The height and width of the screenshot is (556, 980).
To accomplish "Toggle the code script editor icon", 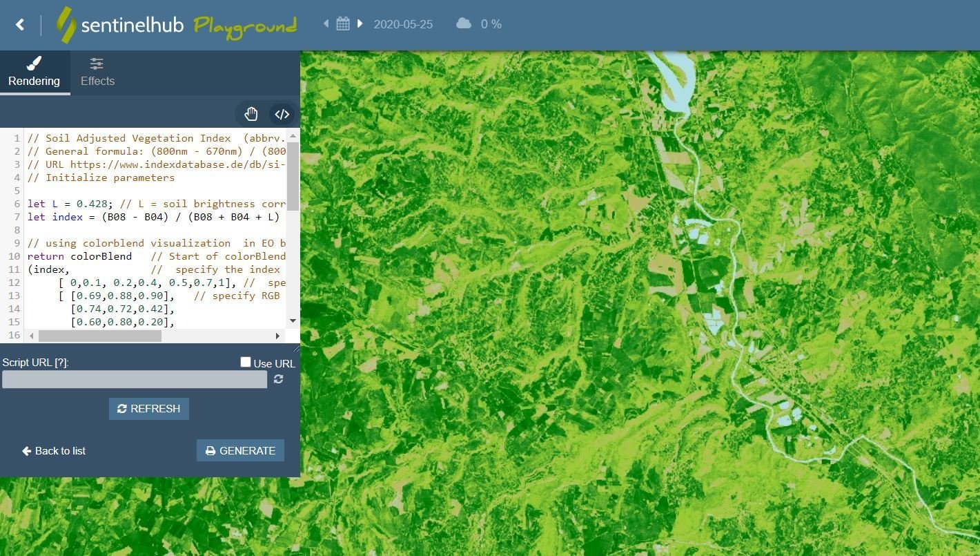I will 282,114.
